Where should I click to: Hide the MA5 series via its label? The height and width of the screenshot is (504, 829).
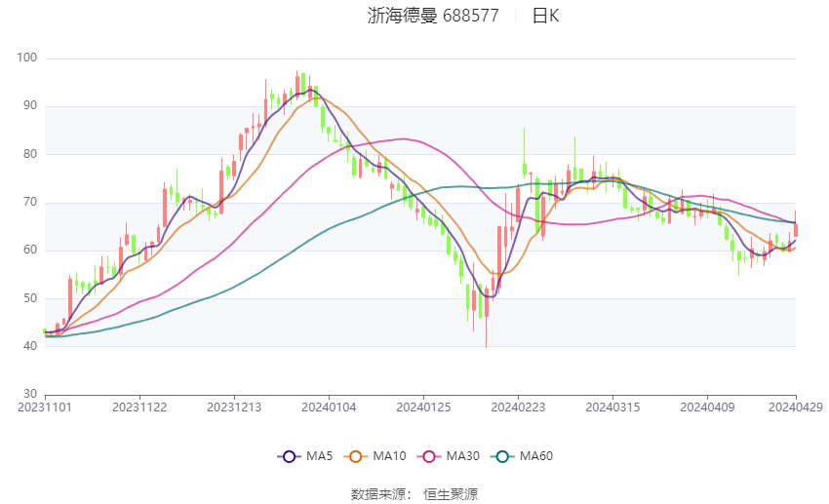(319, 456)
